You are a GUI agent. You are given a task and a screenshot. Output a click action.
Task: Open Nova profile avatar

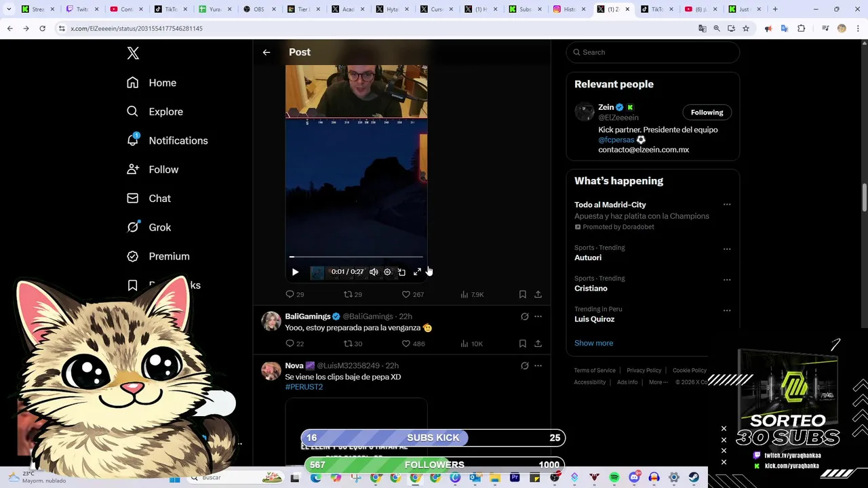(271, 371)
